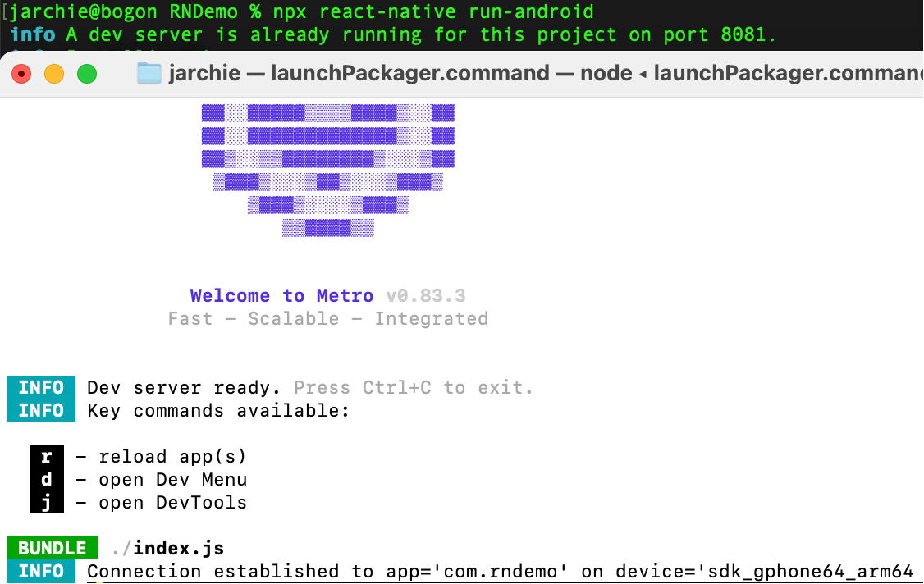Select the 'Welcome to Metro' text
This screenshot has width=924, height=584.
[x=281, y=295]
